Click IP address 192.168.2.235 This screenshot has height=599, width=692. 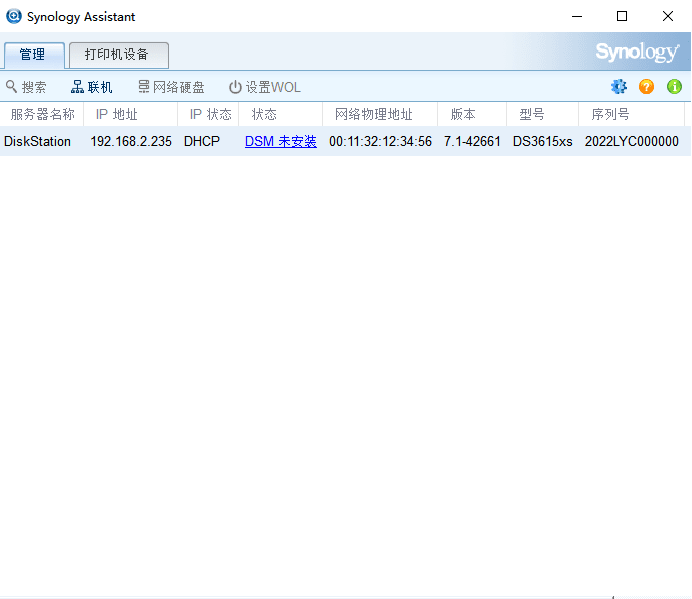131,141
